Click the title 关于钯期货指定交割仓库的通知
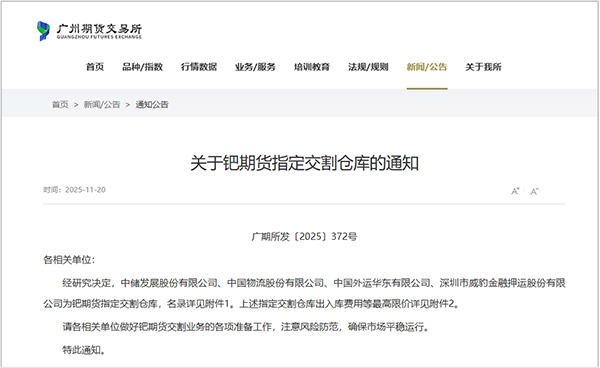Screen dimensions: 600x368 (304, 163)
